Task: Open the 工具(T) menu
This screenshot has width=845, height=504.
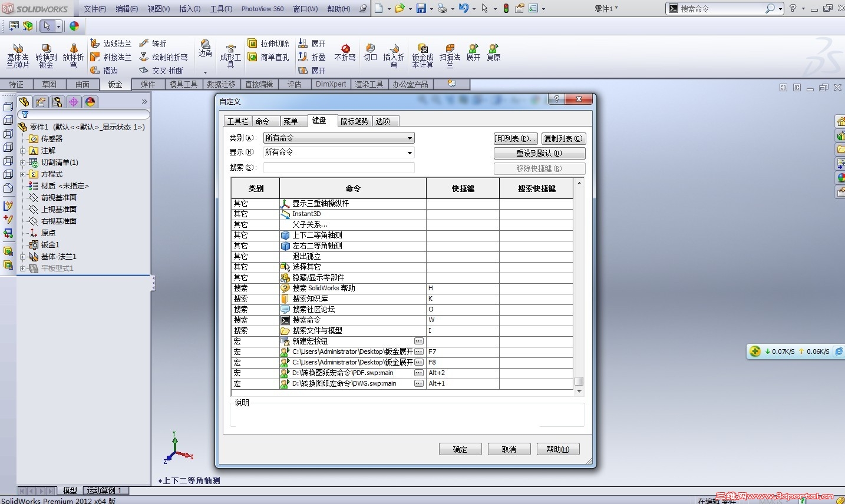Action: tap(221, 9)
